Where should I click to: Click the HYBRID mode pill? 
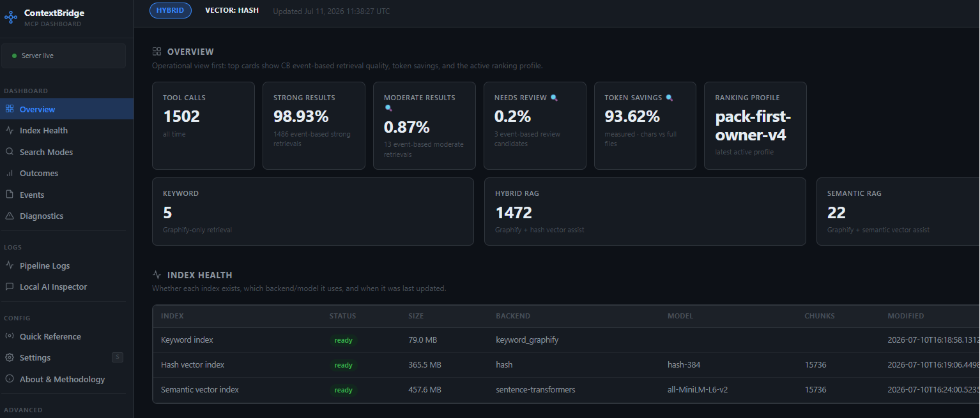pyautogui.click(x=170, y=11)
